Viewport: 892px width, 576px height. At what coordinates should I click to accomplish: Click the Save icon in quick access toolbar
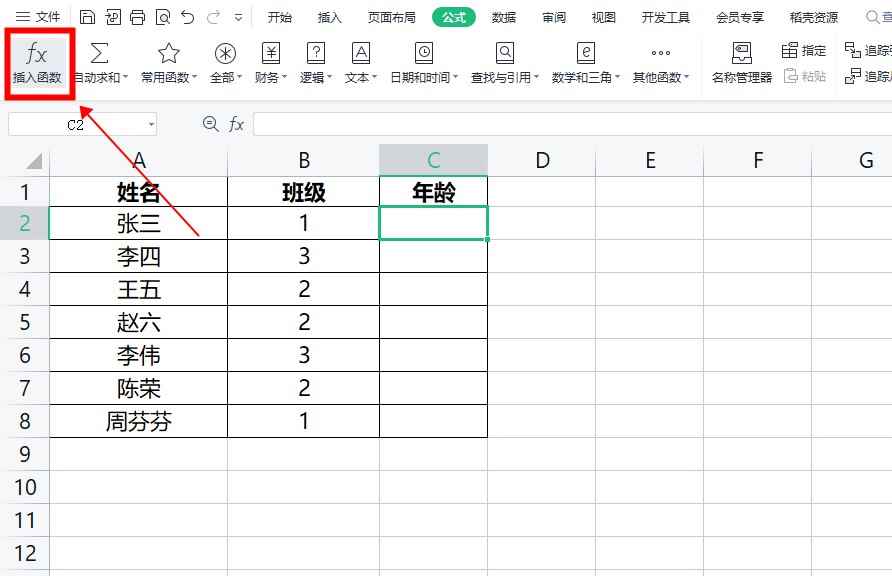coord(88,17)
